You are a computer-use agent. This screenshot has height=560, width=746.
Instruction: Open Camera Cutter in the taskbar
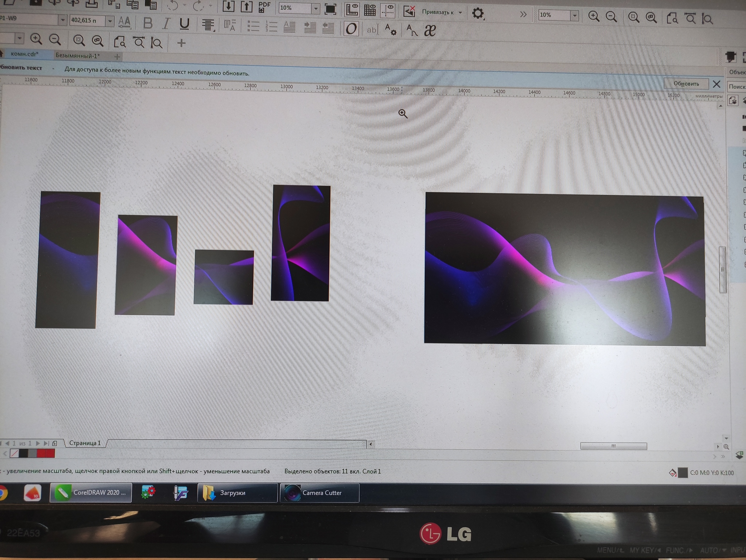point(319,493)
